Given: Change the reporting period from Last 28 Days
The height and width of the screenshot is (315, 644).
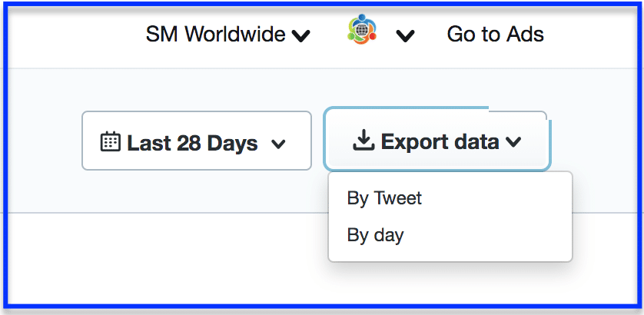Looking at the screenshot, I should pos(197,141).
